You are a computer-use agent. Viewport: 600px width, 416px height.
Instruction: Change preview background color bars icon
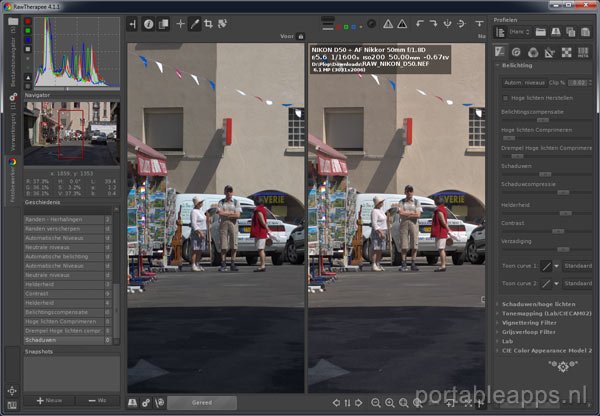click(x=328, y=23)
